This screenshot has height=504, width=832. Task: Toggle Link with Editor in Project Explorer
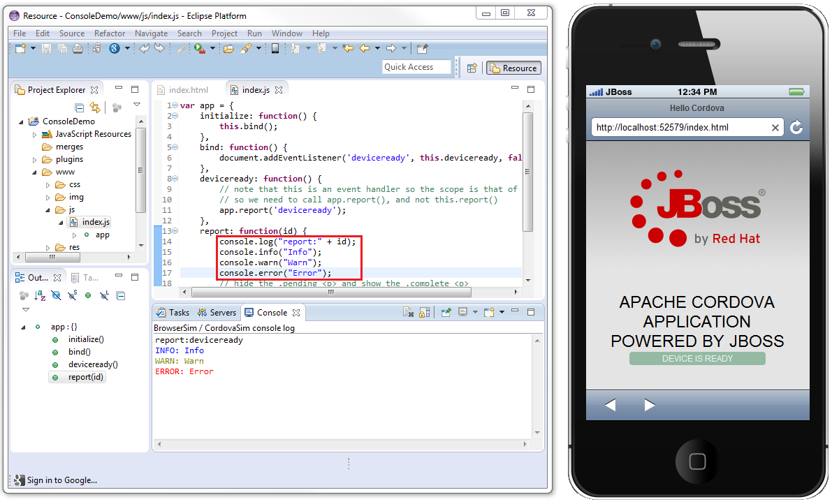[95, 108]
